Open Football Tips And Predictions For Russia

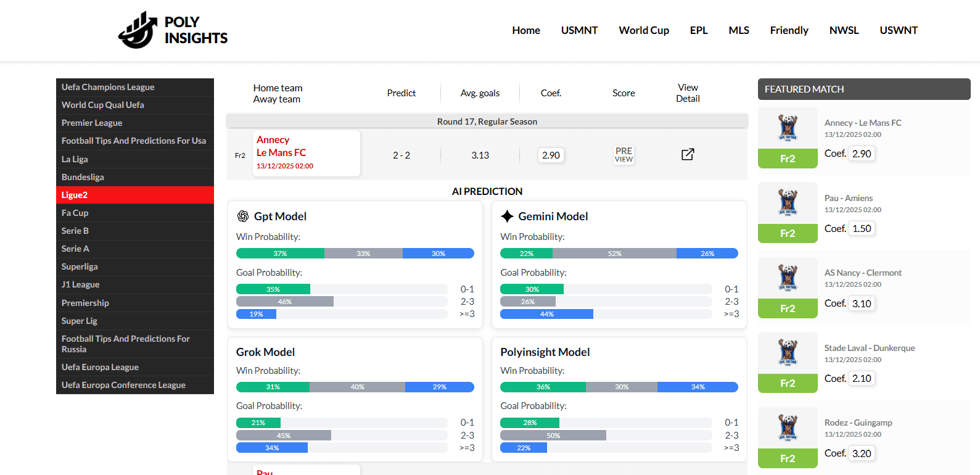pyautogui.click(x=135, y=344)
